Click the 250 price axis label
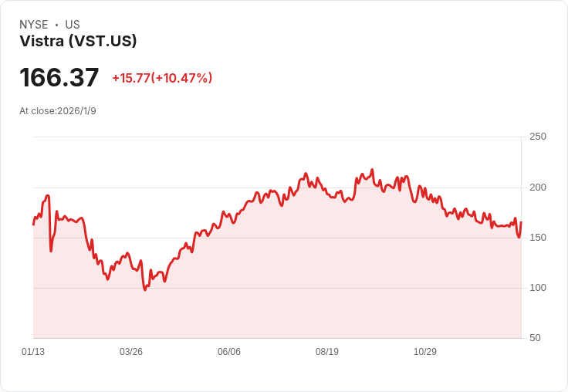Image resolution: width=568 pixels, height=392 pixels. click(x=538, y=137)
